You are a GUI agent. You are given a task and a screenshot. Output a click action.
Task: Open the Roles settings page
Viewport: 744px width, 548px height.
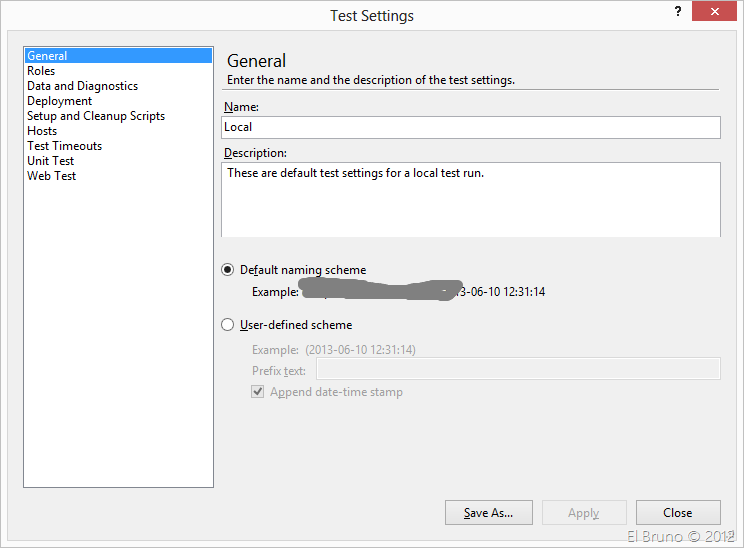coord(41,71)
